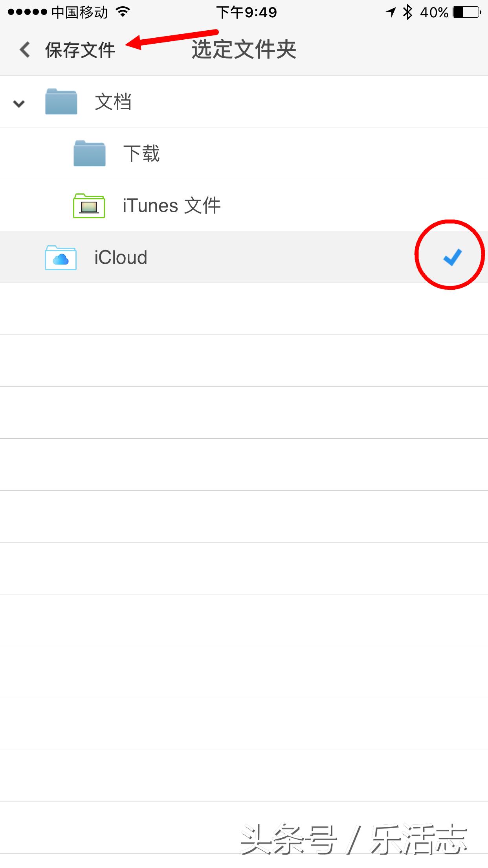Image resolution: width=488 pixels, height=868 pixels.
Task: Tap the 40% battery percentage text
Action: coord(434,13)
